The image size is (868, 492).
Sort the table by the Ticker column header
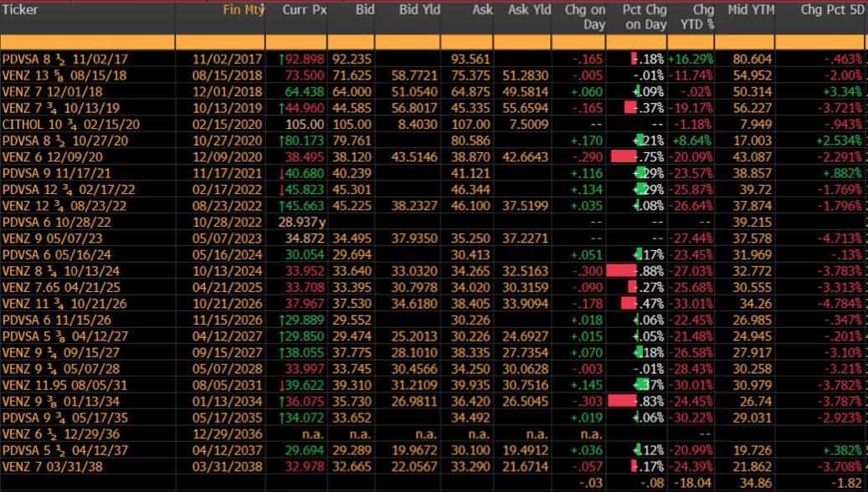20,10
